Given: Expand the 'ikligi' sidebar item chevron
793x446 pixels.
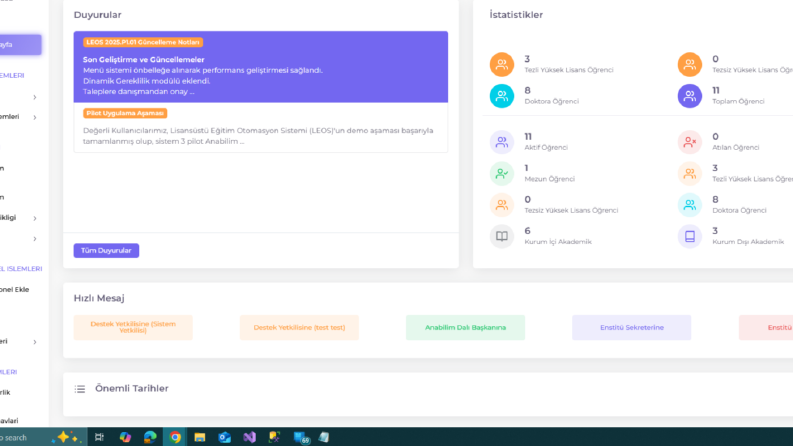Looking at the screenshot, I should tap(35, 218).
